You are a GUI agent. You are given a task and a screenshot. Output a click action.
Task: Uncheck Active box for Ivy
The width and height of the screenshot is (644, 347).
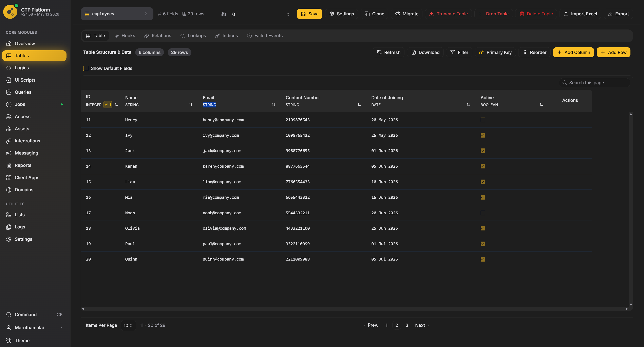pos(483,135)
